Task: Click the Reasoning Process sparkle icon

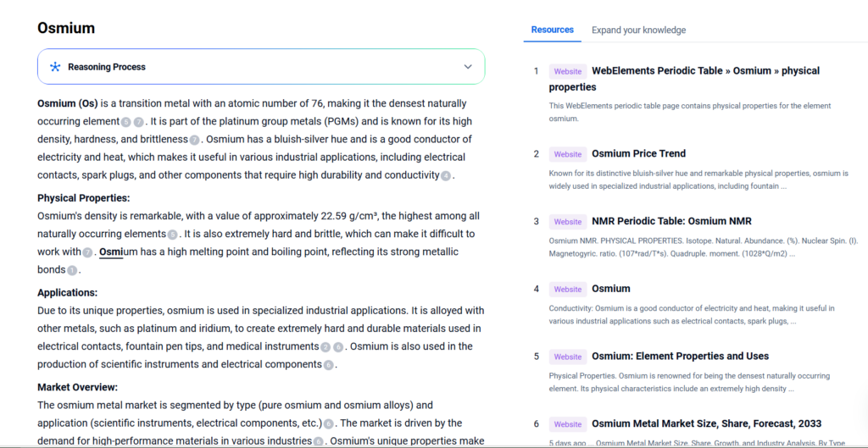Action: (x=55, y=67)
